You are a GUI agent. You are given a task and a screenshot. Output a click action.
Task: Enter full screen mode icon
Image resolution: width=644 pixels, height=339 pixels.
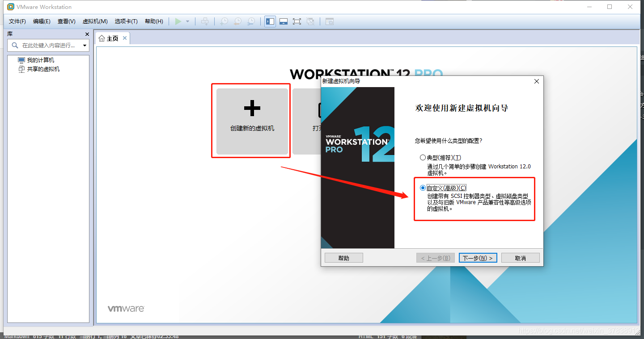[x=297, y=21]
